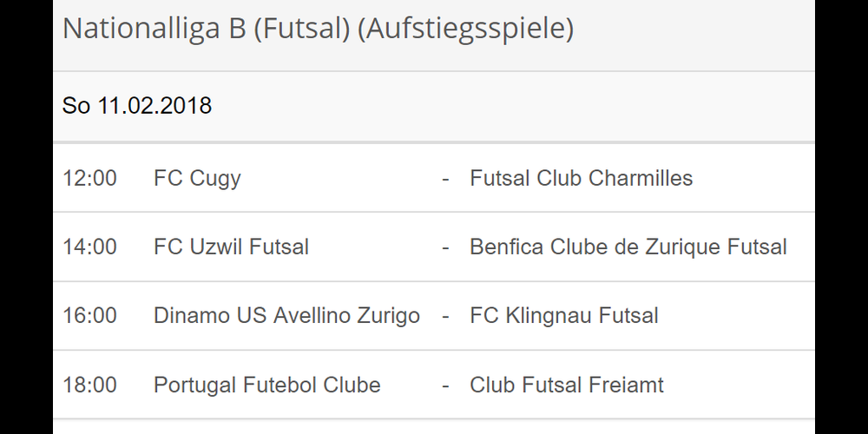This screenshot has width=868, height=434.
Task: Click dash between FC Cugy and Charmilles
Action: pos(445,178)
